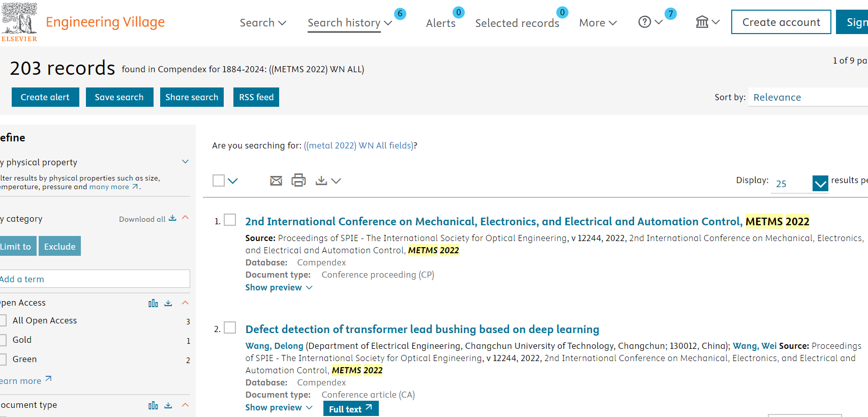Click the help notification badge 7

point(671,14)
